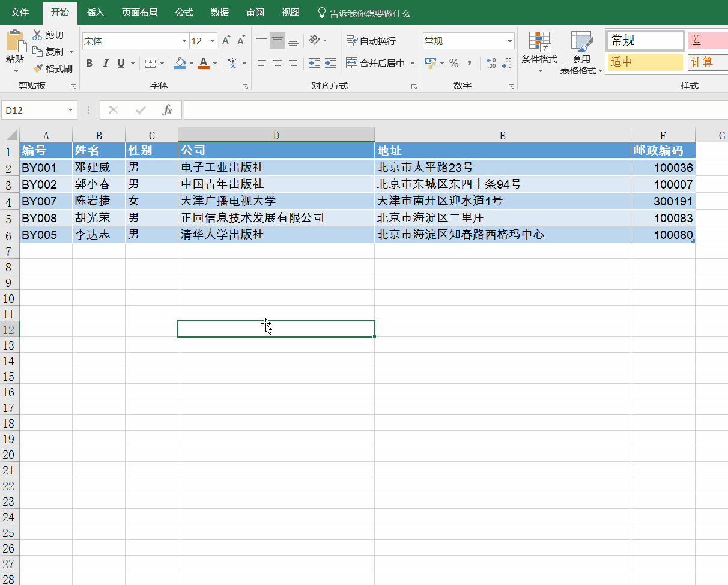
Task: Apply comma style number format
Action: pyautogui.click(x=469, y=63)
